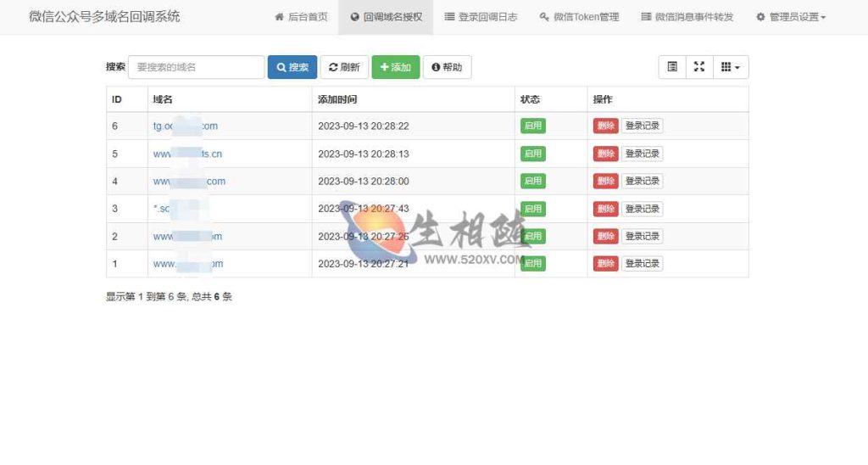The image size is (868, 465).
Task: View 登录记录 for row 6
Action: click(643, 126)
